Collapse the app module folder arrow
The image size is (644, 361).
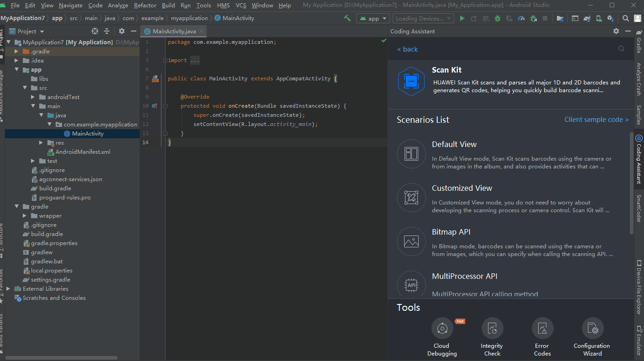coord(17,70)
